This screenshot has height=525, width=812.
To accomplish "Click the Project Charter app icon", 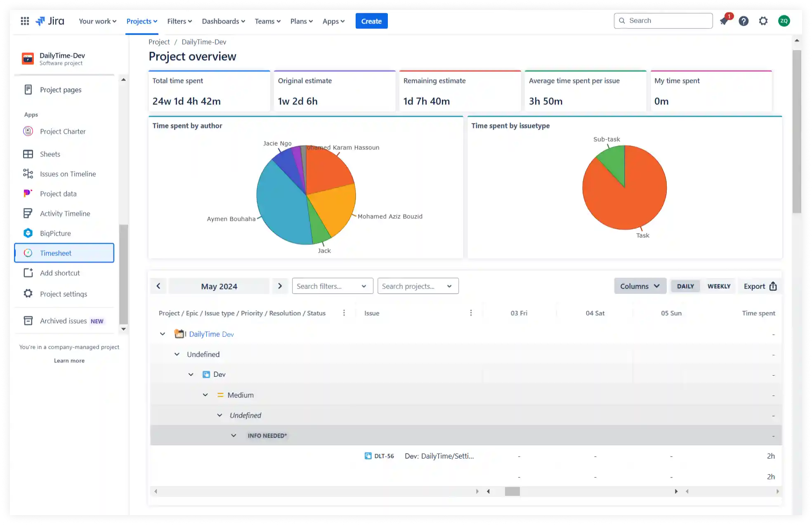I will (x=28, y=131).
